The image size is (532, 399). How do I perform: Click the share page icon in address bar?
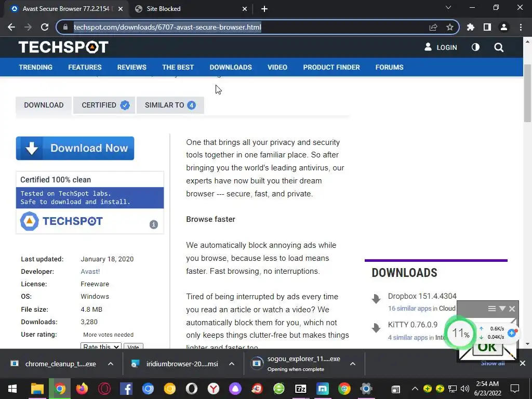coord(433,28)
